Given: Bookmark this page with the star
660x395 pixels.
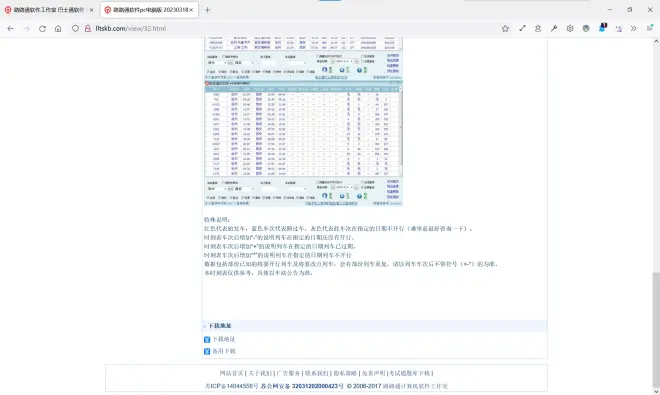Looking at the screenshot, I should 505,29.
